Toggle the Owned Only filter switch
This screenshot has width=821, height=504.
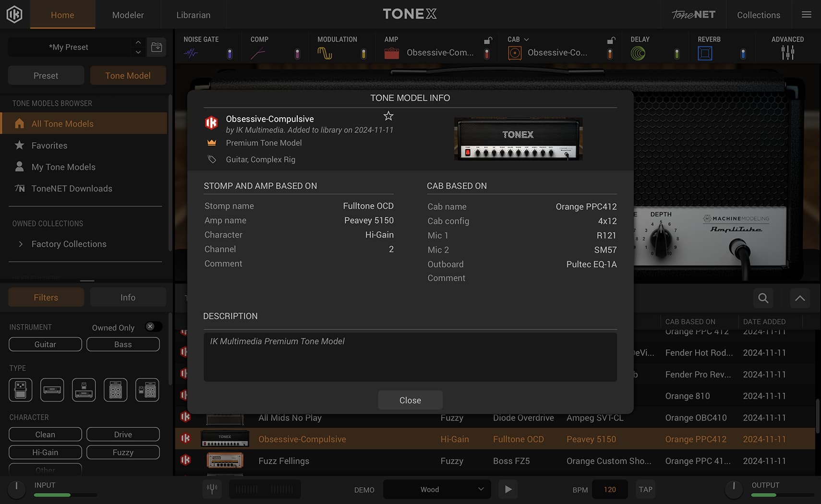pos(153,326)
